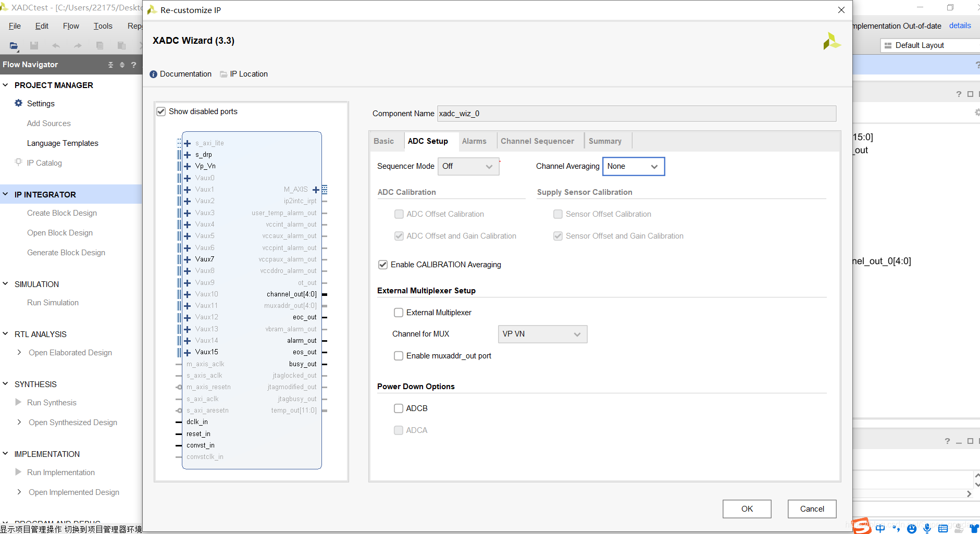Viewport: 980px width, 534px height.
Task: Open the Flow menu
Action: coord(71,26)
